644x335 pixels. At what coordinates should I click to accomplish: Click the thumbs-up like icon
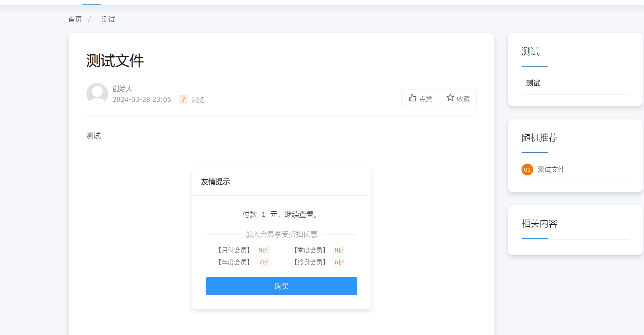pos(413,98)
